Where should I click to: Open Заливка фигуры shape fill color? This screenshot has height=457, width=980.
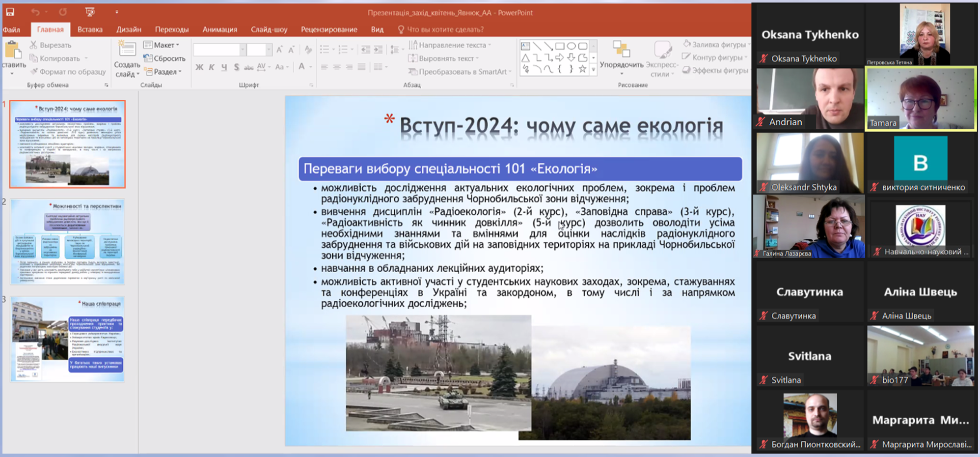tap(715, 44)
